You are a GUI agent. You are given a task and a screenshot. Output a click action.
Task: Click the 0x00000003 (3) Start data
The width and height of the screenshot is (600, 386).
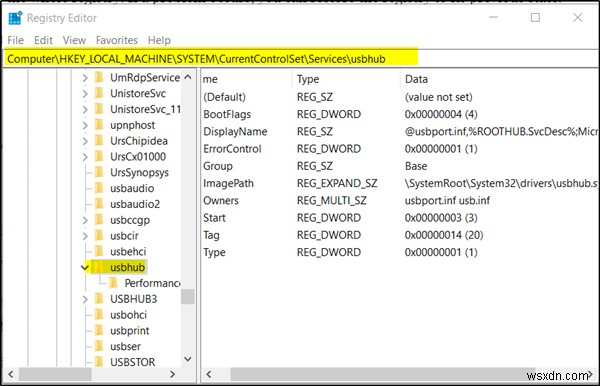pyautogui.click(x=441, y=218)
